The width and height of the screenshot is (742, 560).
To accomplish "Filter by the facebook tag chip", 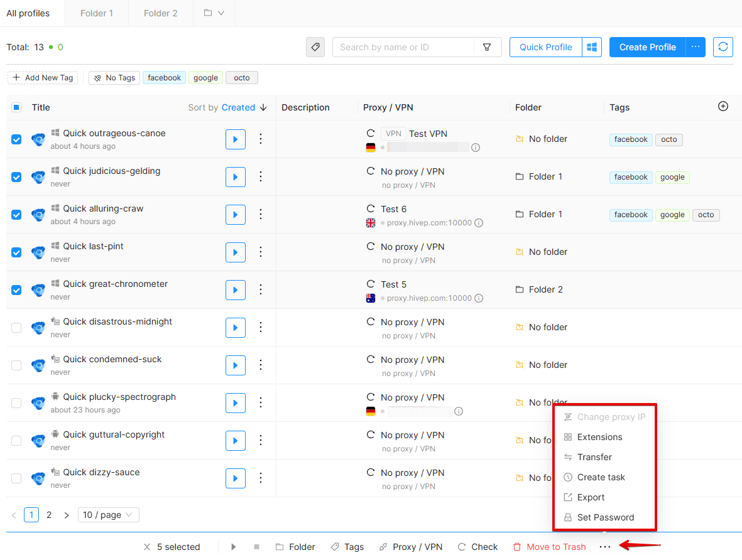I will (164, 78).
